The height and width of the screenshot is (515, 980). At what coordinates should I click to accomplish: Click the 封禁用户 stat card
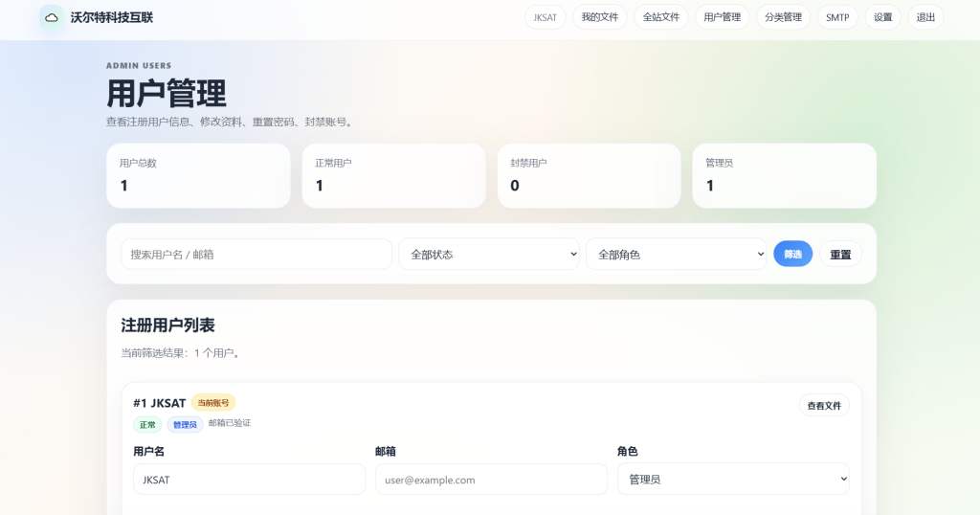(x=589, y=175)
